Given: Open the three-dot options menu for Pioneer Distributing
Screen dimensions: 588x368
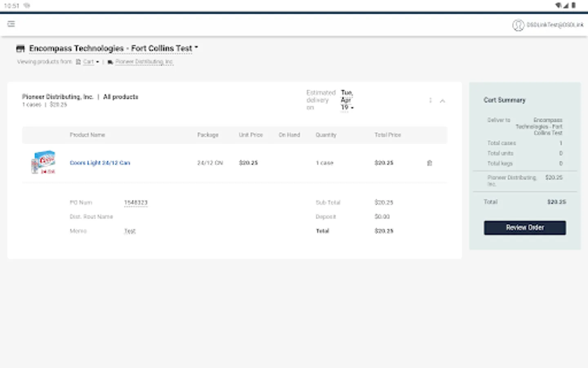Looking at the screenshot, I should coord(430,100).
